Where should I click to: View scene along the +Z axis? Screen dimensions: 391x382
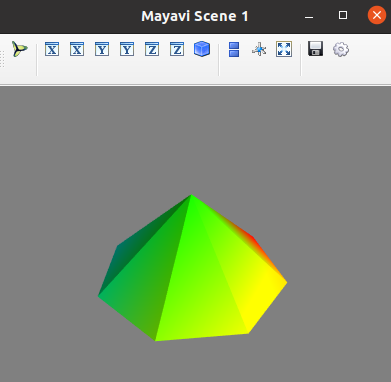tap(177, 49)
